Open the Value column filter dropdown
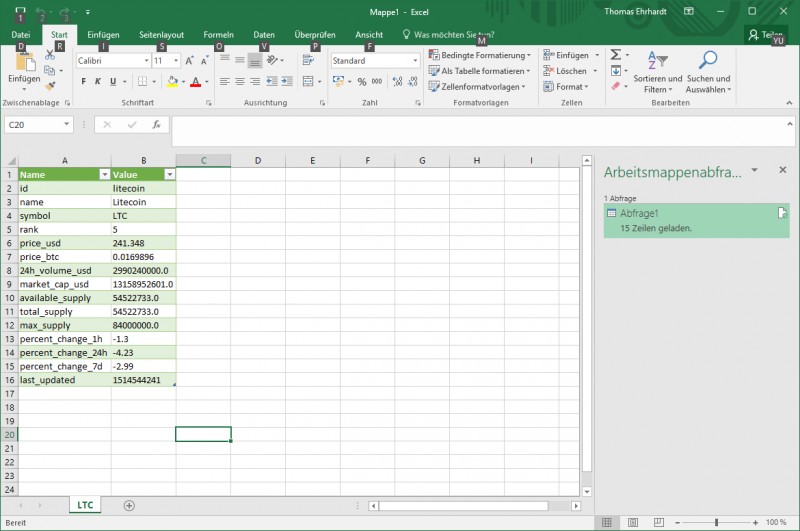 click(169, 175)
